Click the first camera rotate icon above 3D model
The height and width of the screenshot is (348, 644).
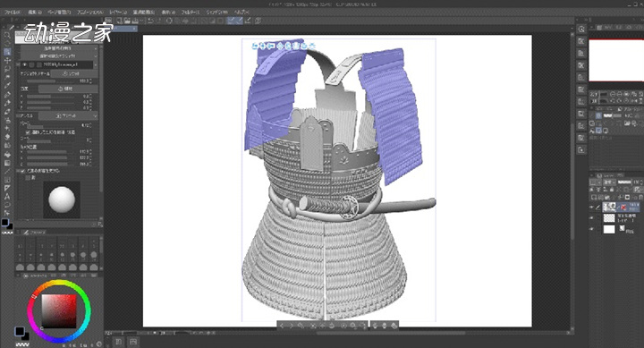pyautogui.click(x=255, y=46)
